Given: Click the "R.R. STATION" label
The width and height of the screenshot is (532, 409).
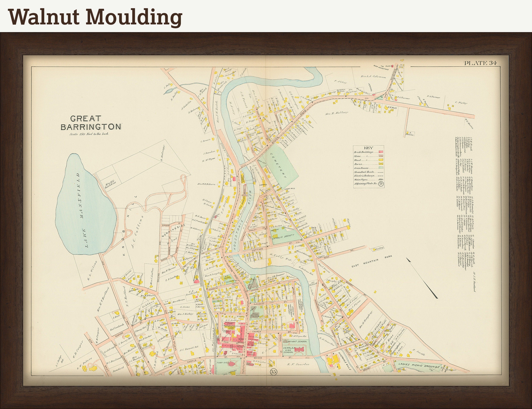Looking at the screenshot, I should 210,366.
